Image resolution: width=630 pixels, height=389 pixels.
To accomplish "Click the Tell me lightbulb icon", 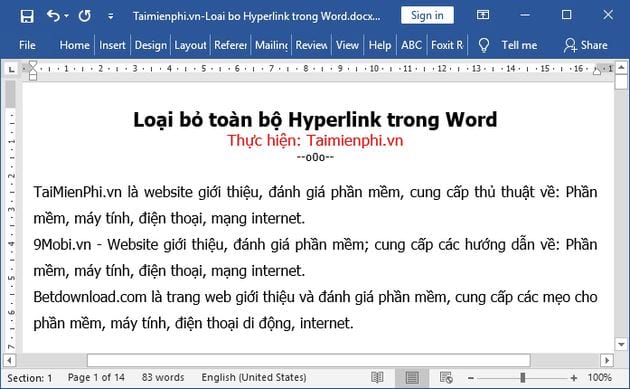I will pos(484,45).
